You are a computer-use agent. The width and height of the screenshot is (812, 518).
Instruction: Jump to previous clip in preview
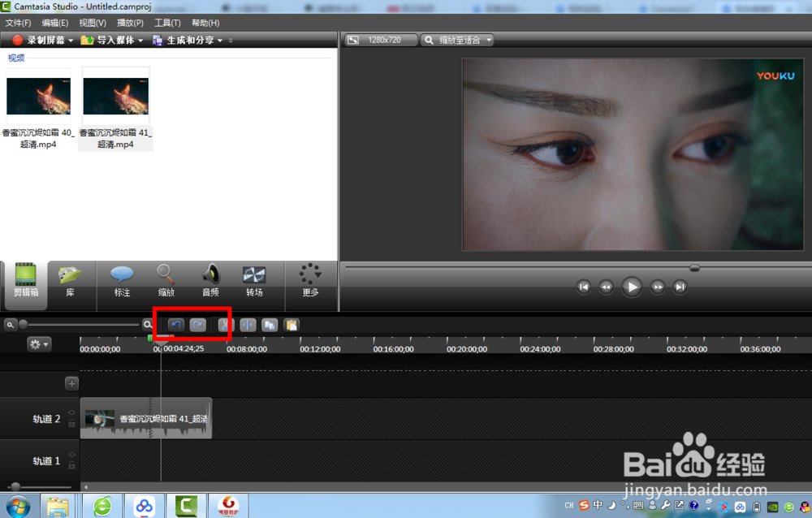click(584, 287)
